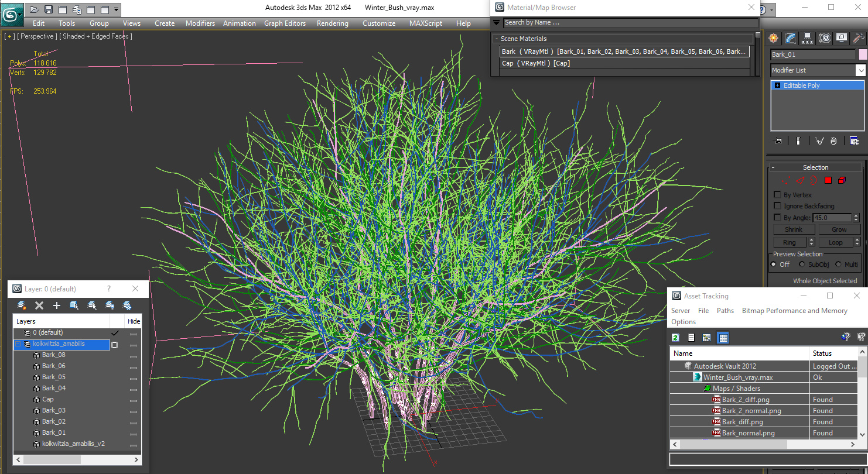This screenshot has height=474, width=868.
Task: Open the Create command panel tab
Action: (774, 38)
